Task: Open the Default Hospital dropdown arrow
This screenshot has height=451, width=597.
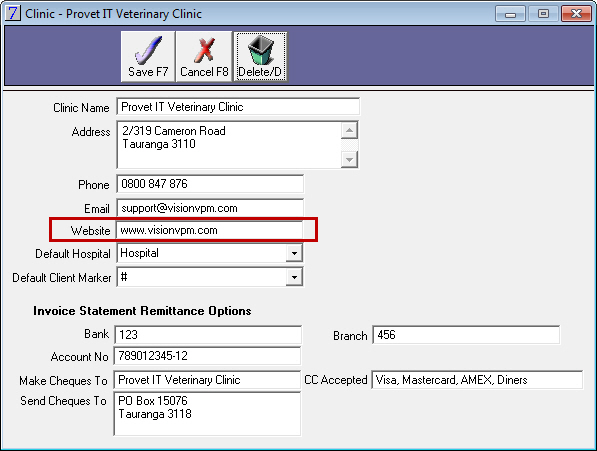Action: (x=294, y=253)
